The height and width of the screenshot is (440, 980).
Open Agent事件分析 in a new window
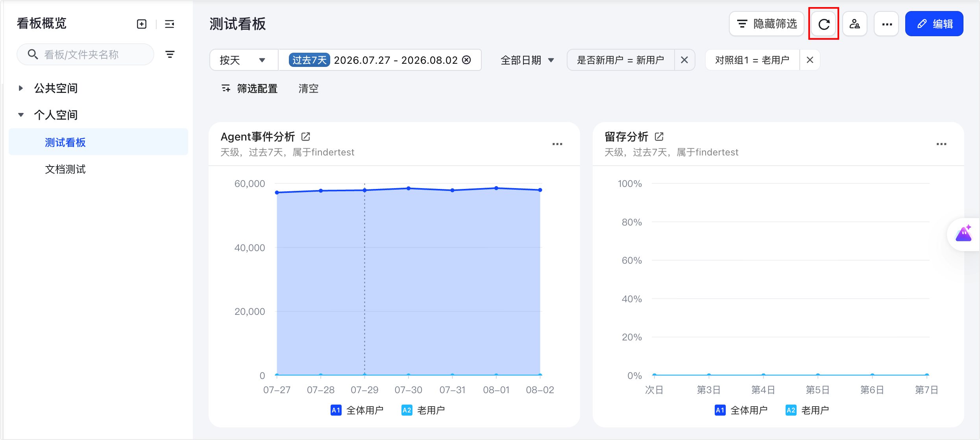(306, 137)
